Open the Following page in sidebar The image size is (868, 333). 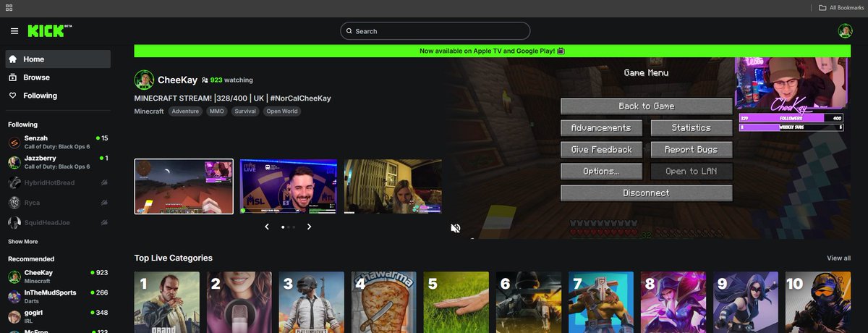58,96
